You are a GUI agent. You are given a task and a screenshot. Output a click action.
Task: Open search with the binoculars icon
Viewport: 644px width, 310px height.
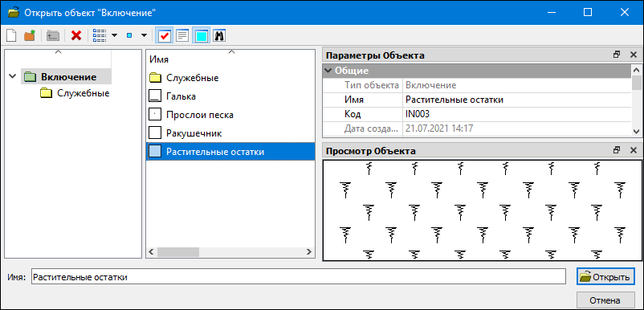pyautogui.click(x=219, y=35)
